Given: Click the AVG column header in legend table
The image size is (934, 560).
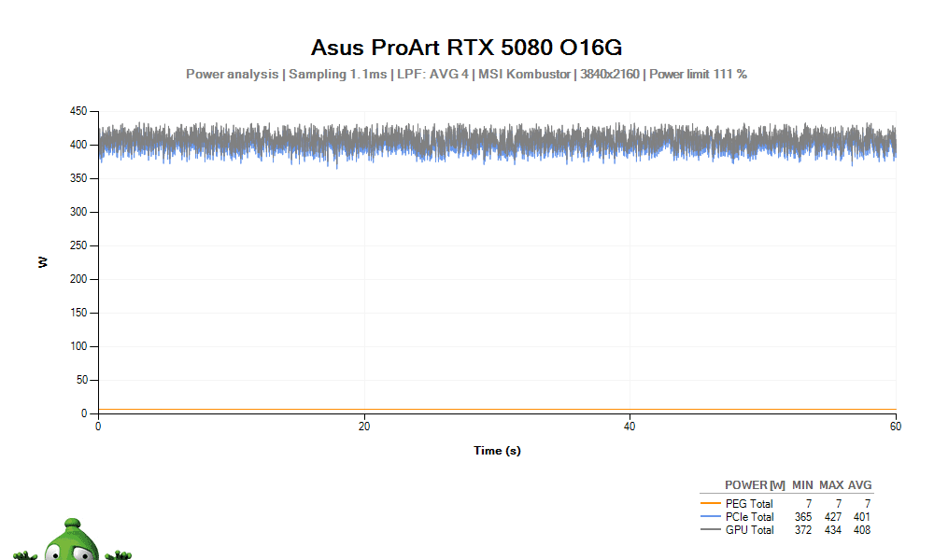Looking at the screenshot, I should [859, 485].
